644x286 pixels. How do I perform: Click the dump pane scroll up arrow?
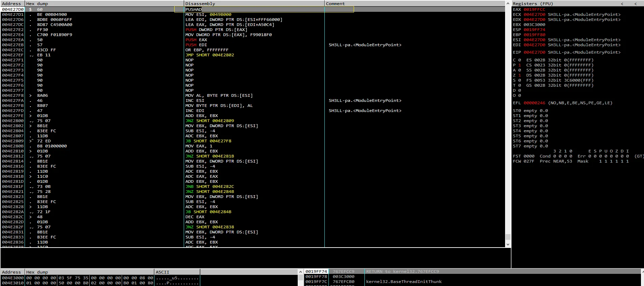coord(300,272)
